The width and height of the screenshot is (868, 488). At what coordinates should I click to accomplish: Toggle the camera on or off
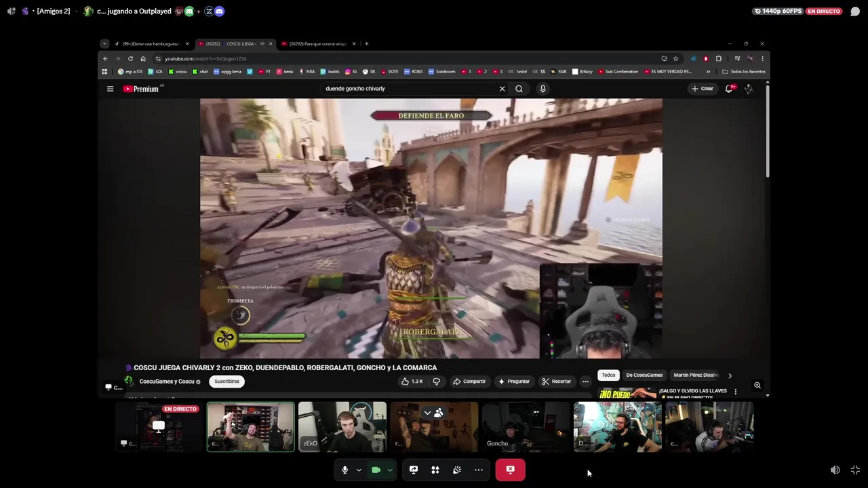376,470
